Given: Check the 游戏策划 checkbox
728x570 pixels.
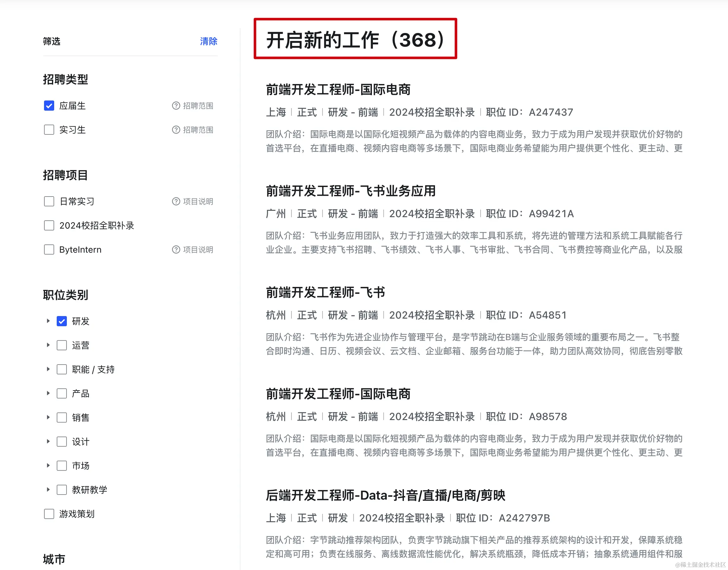Looking at the screenshot, I should [49, 514].
